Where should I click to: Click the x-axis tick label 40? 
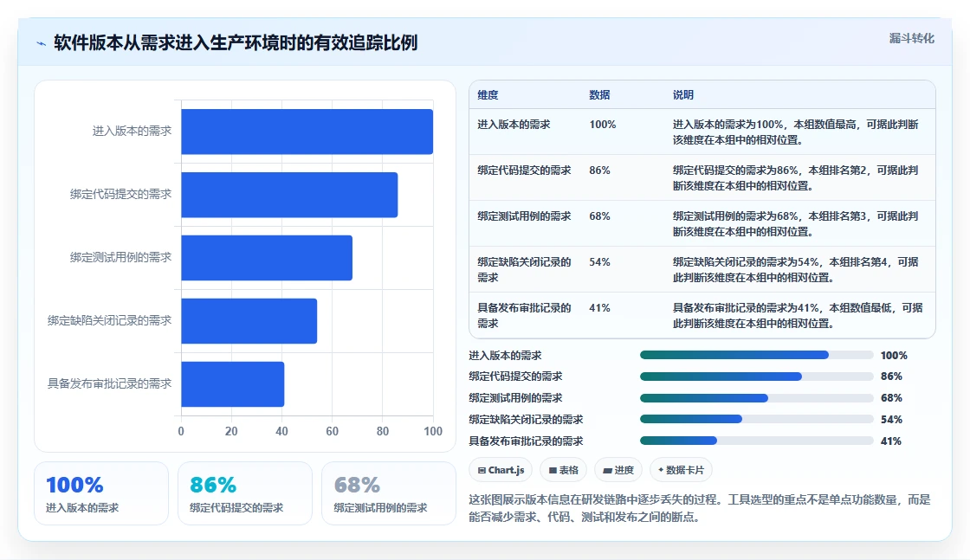point(281,431)
